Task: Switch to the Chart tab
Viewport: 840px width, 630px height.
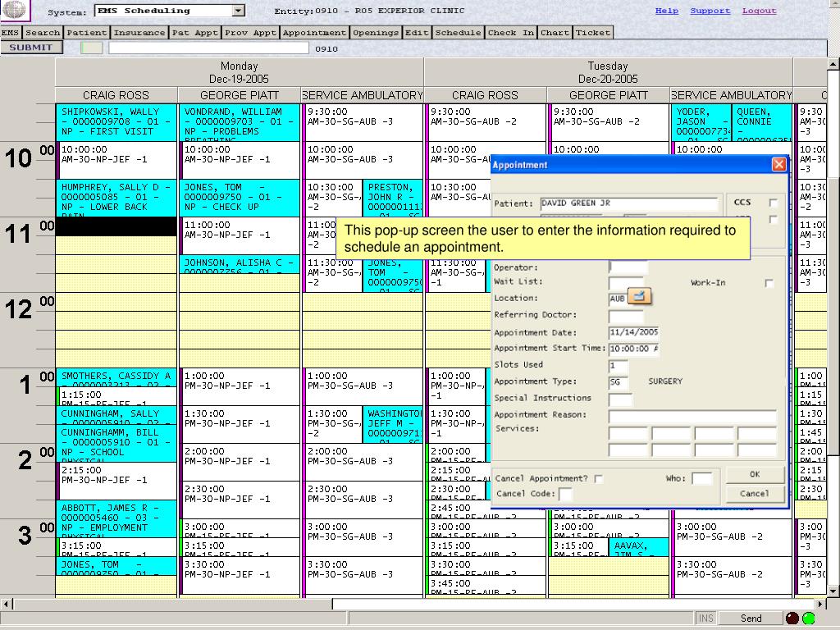Action: (555, 33)
